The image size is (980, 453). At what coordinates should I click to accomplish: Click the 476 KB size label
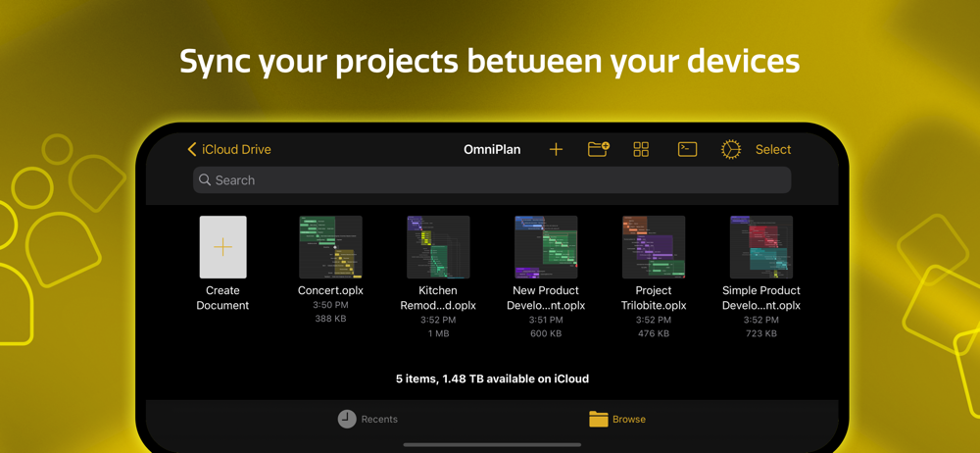coord(654,333)
